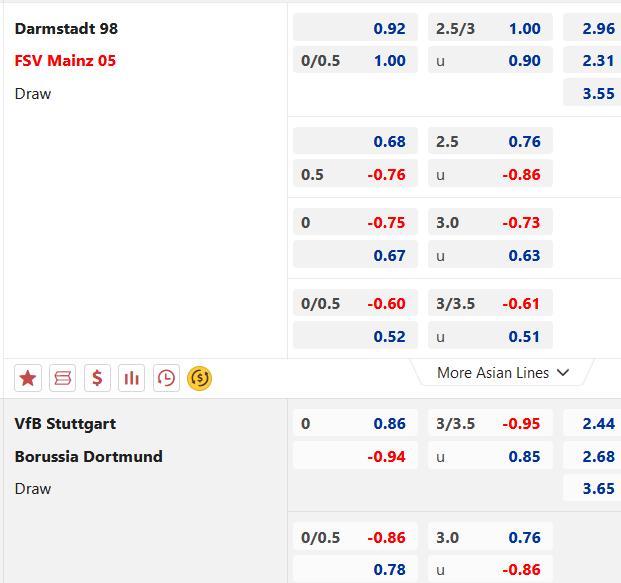Click the clock history icon
This screenshot has height=583, width=621.
(166, 378)
